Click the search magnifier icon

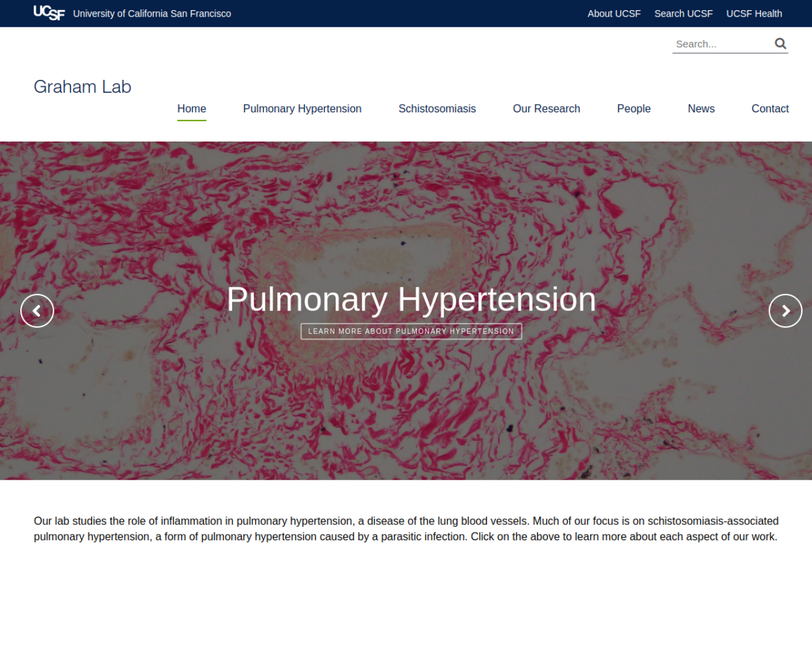780,43
